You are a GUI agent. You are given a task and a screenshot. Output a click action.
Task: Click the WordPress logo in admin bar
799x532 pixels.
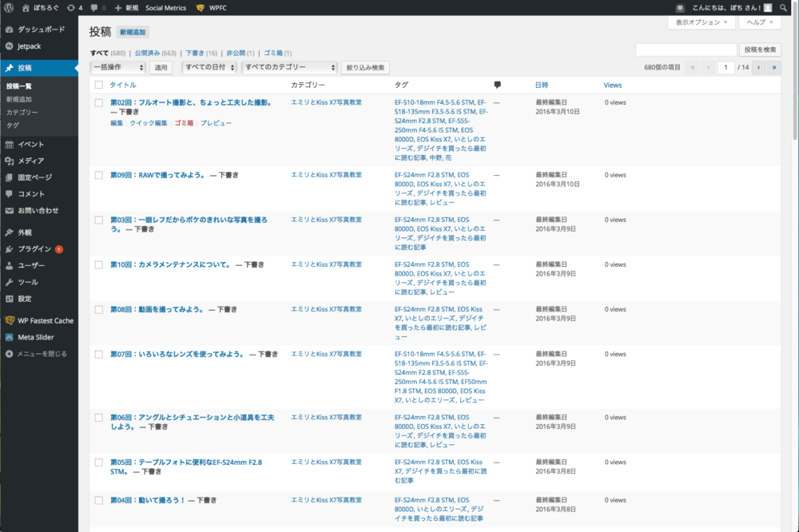(x=9, y=7)
